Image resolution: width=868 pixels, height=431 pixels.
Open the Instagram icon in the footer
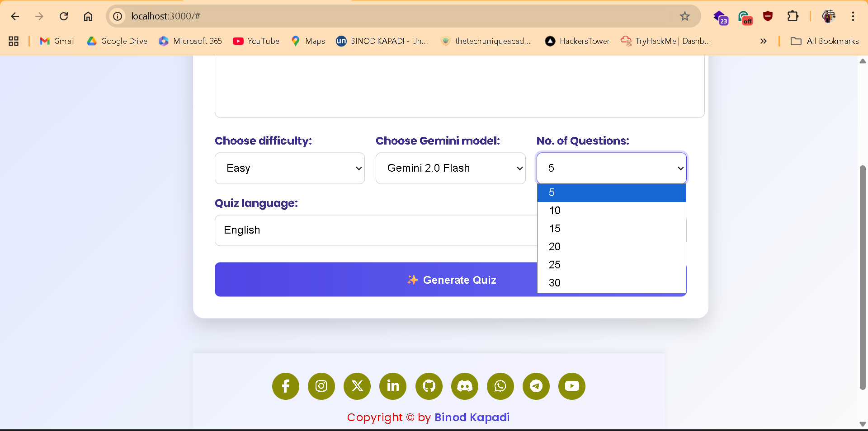click(x=321, y=386)
